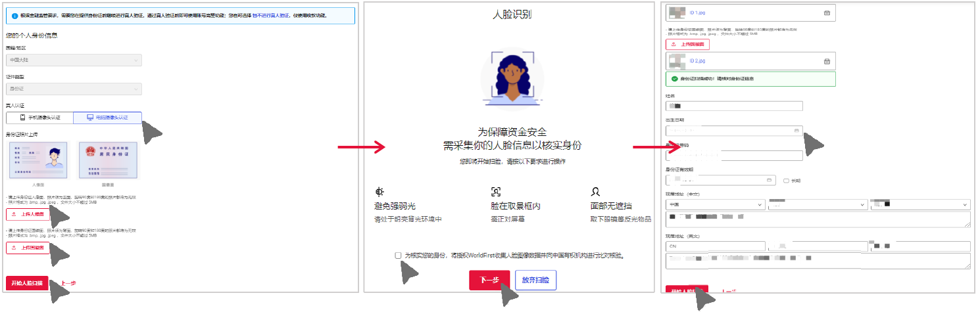Delete the ID 1.jpg uploaded file

(827, 12)
